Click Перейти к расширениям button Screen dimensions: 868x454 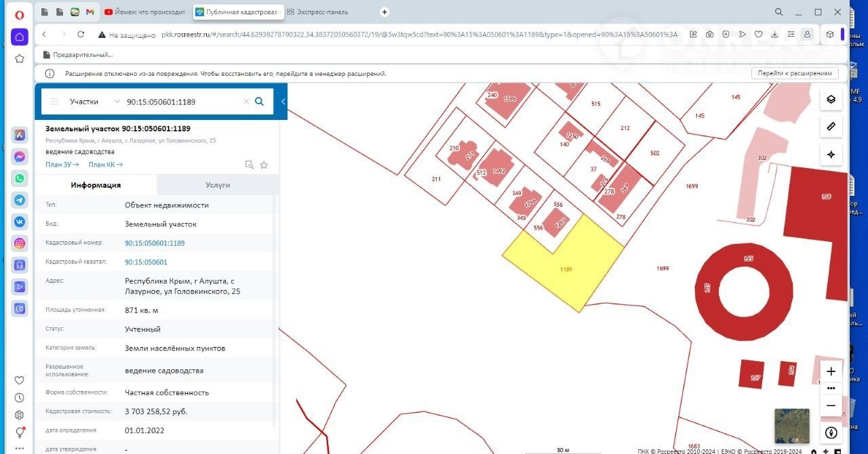pyautogui.click(x=794, y=73)
